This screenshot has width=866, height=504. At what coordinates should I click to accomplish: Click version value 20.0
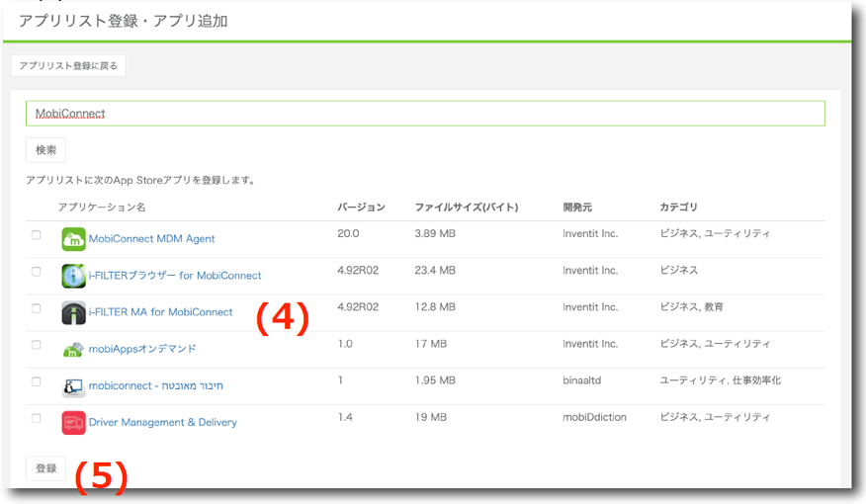[348, 233]
